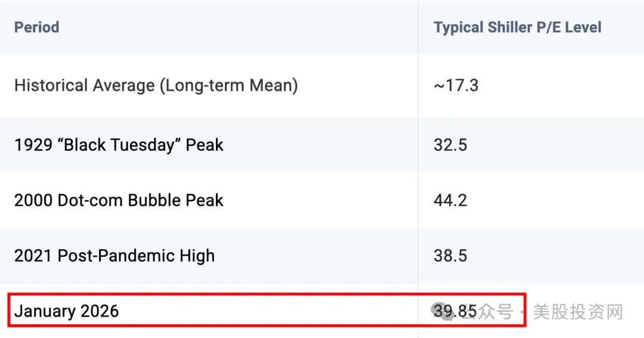Click the 39.85 value cell
Screen dimensions: 644x338
455,311
